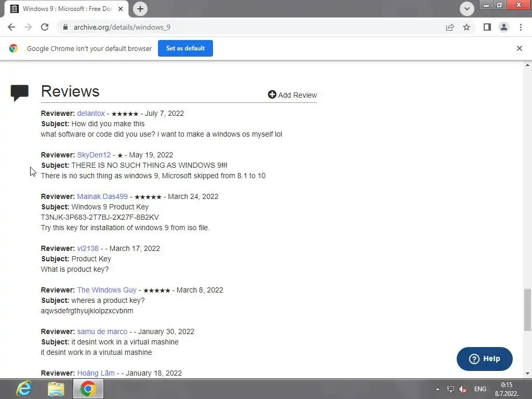Image resolution: width=532 pixels, height=399 pixels.
Task: Click the forward navigation arrow
Action: (x=28, y=27)
